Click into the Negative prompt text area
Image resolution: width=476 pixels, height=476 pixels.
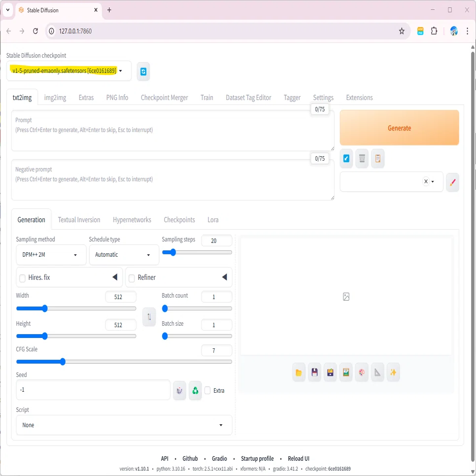173,180
